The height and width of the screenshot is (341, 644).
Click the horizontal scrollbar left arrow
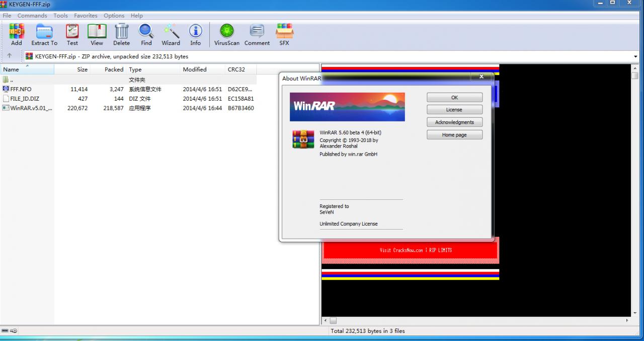[325, 320]
